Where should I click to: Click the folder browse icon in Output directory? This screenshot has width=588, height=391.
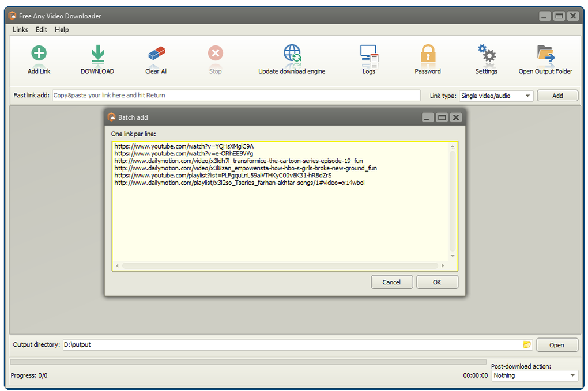[x=527, y=344]
